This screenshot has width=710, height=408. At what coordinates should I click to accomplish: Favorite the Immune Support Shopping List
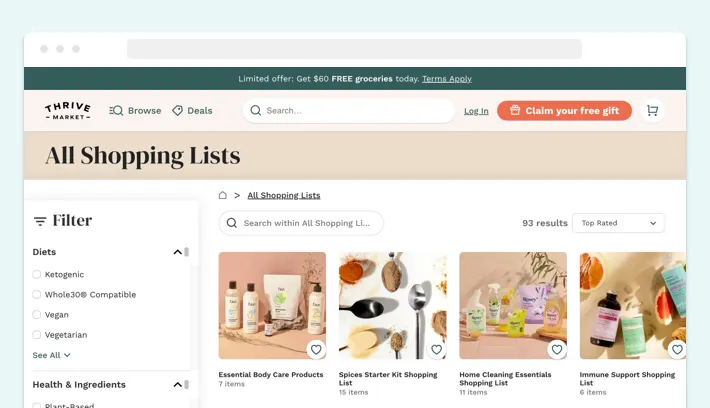[x=677, y=350]
